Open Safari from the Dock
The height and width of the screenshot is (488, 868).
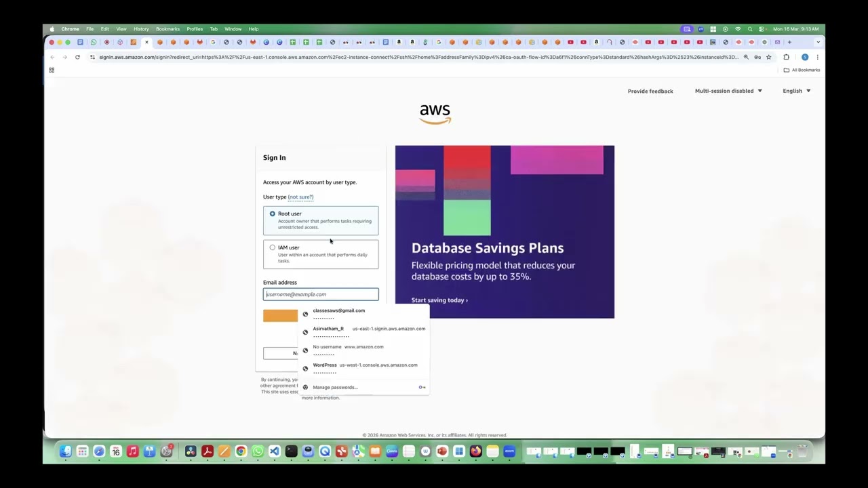99,451
